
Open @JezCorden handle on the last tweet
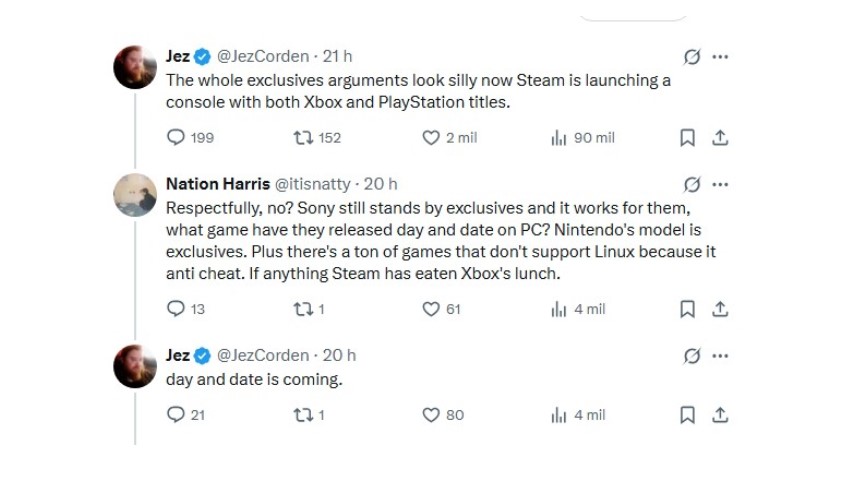pyautogui.click(x=263, y=355)
